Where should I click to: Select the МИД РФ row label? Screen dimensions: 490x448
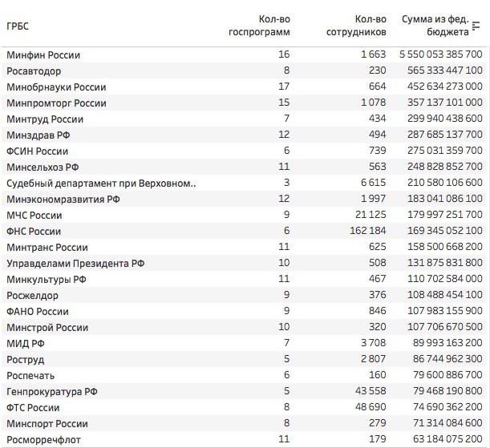26,344
